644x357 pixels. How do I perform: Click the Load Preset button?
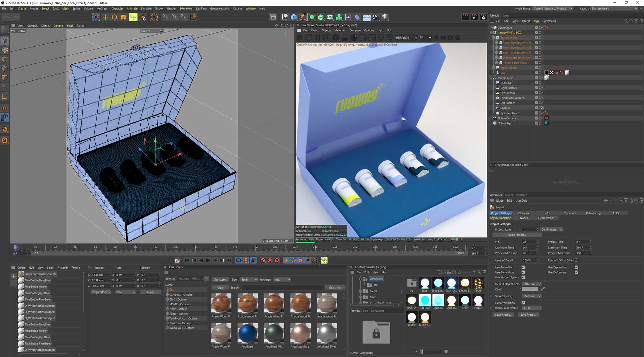(503, 315)
